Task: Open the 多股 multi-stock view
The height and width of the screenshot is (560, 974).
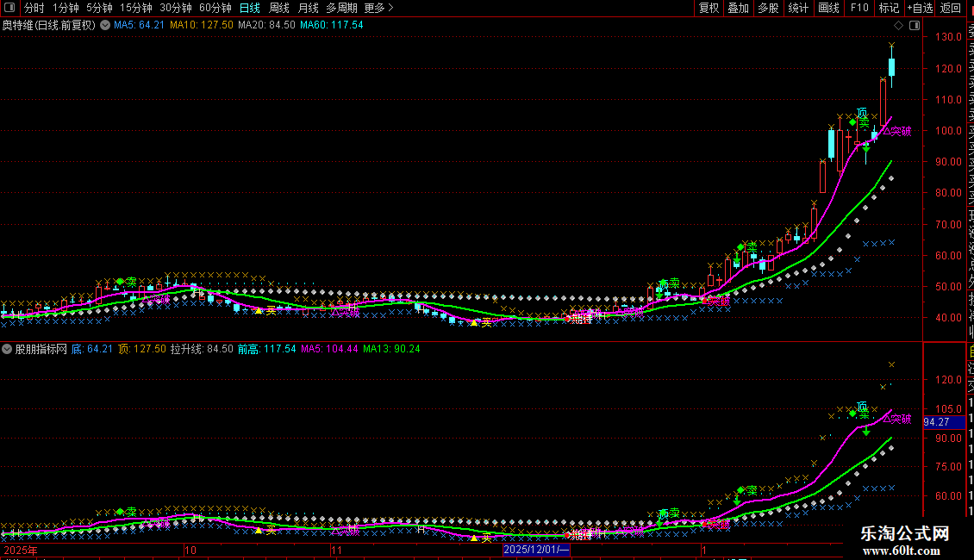Action: [x=768, y=8]
